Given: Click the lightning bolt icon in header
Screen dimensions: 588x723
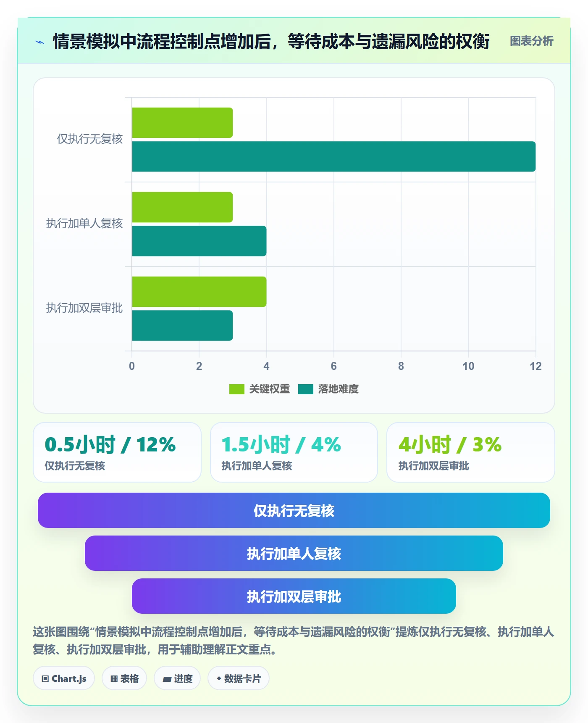Looking at the screenshot, I should pyautogui.click(x=40, y=42).
